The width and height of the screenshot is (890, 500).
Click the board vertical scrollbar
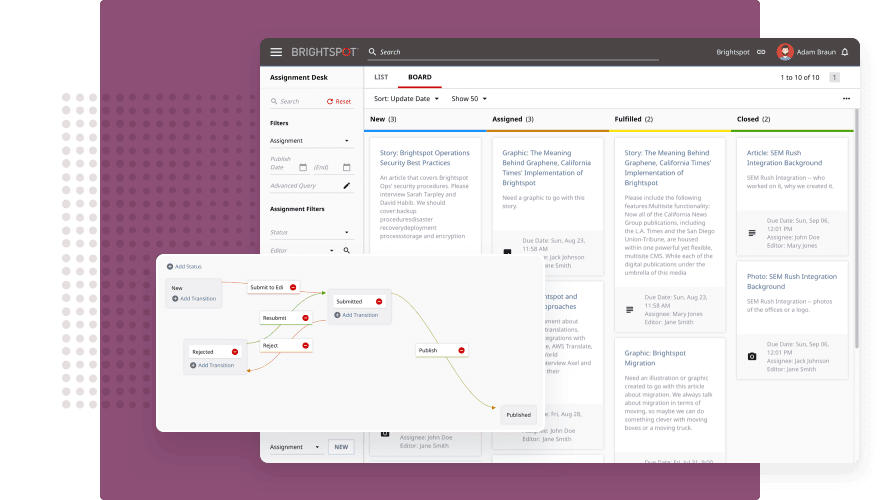856,229
